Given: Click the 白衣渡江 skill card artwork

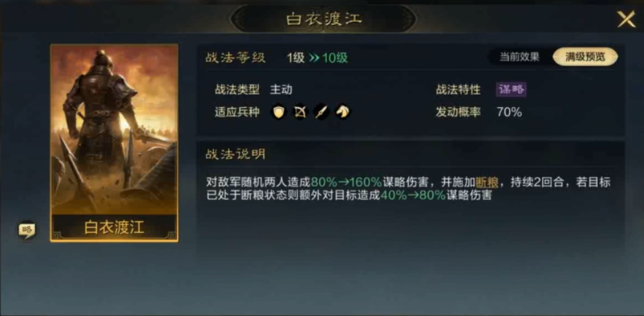Looking at the screenshot, I should coord(114,129).
